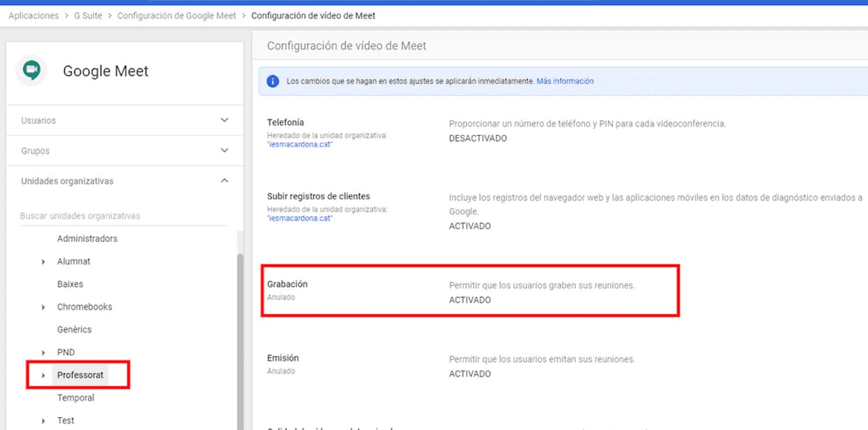Expand the Grupos section
The image size is (868, 430).
point(225,151)
